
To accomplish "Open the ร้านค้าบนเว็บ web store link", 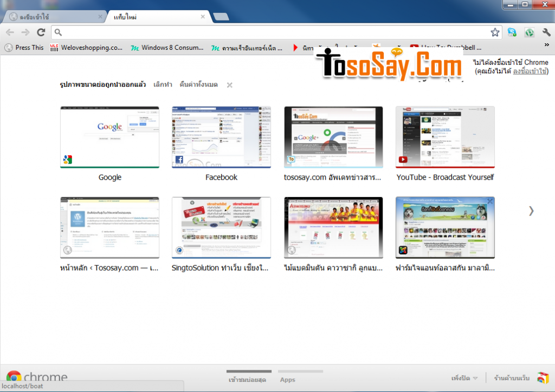I will 512,378.
